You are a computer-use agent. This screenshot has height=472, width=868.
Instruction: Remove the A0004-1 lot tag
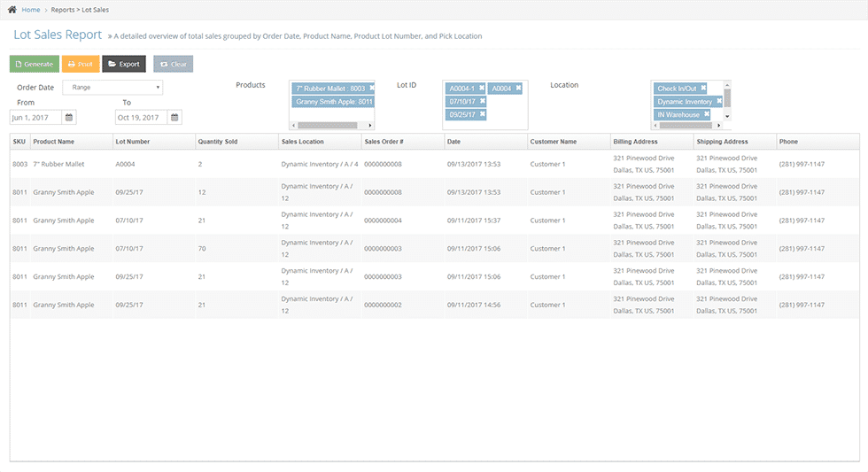point(480,89)
